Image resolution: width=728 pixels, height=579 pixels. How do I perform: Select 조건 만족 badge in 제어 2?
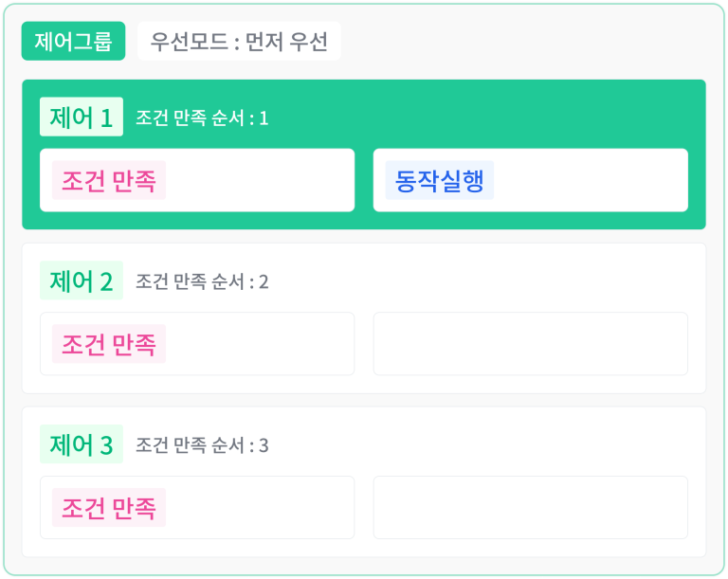pos(109,344)
